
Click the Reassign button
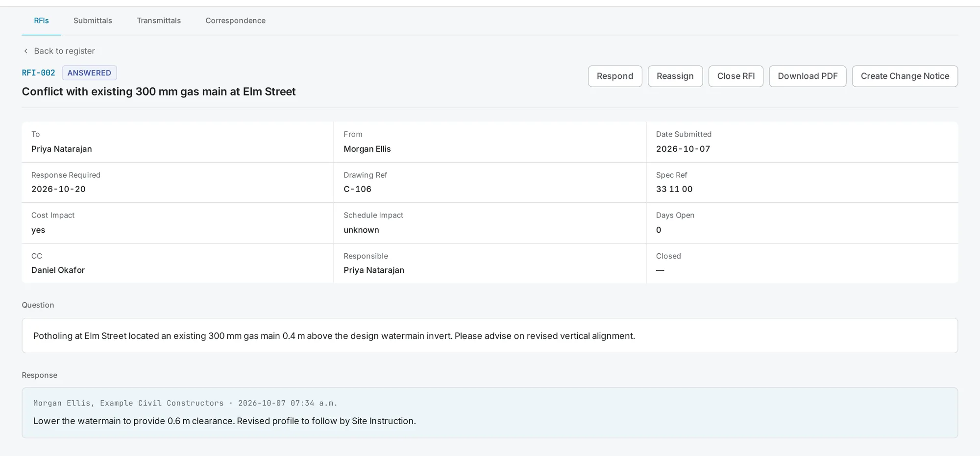click(x=675, y=76)
